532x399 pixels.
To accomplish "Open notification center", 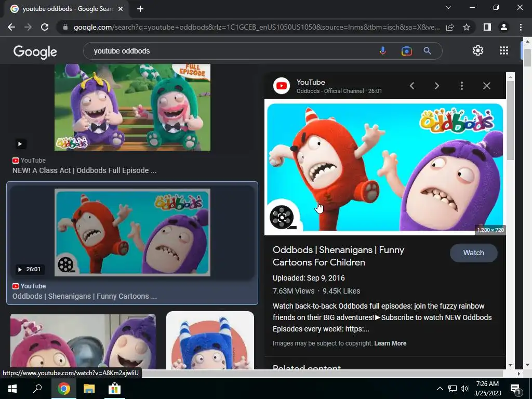I will [516, 389].
